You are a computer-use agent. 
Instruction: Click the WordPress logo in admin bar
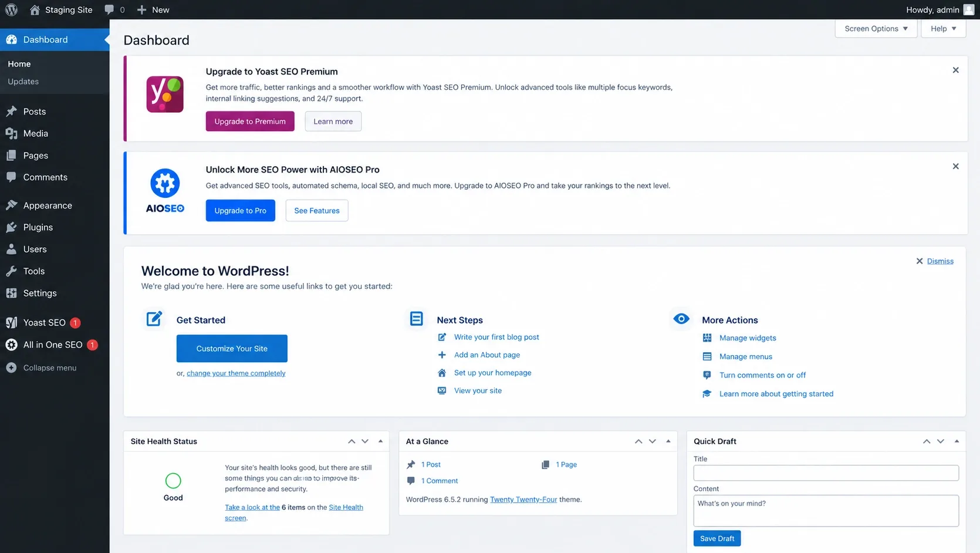pyautogui.click(x=11, y=9)
